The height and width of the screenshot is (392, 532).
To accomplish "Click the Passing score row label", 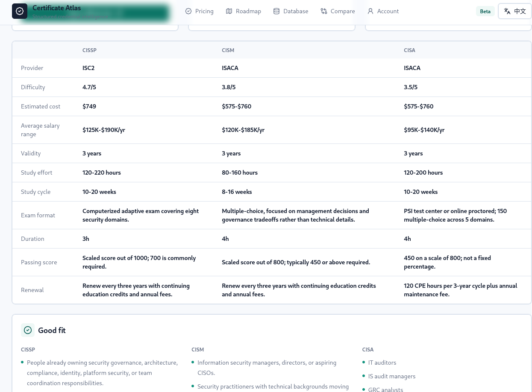I will [39, 262].
